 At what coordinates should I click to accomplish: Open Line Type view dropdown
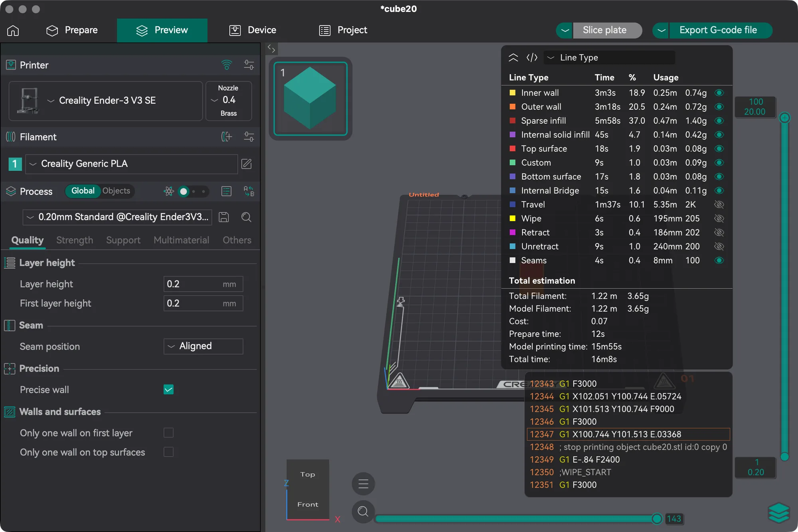pos(610,57)
